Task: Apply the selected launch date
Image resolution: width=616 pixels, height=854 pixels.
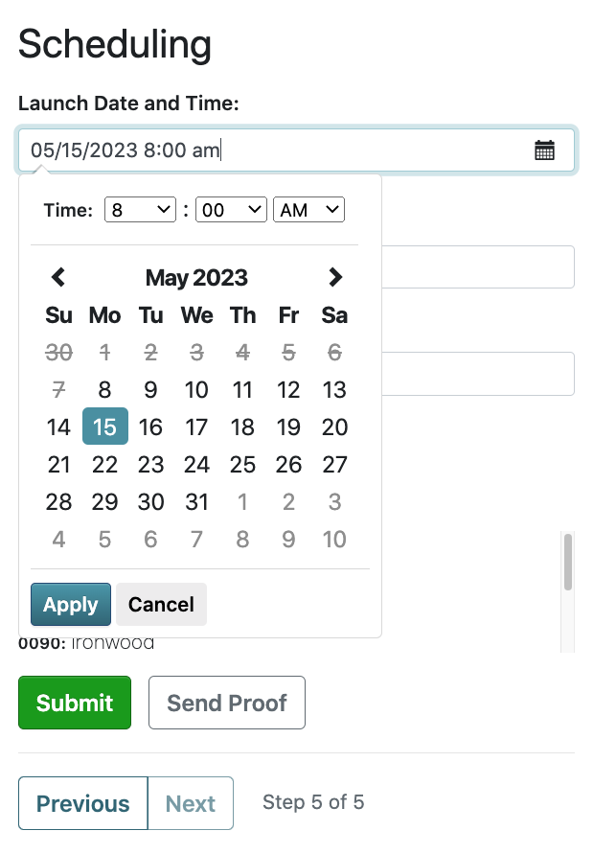Action: point(70,604)
